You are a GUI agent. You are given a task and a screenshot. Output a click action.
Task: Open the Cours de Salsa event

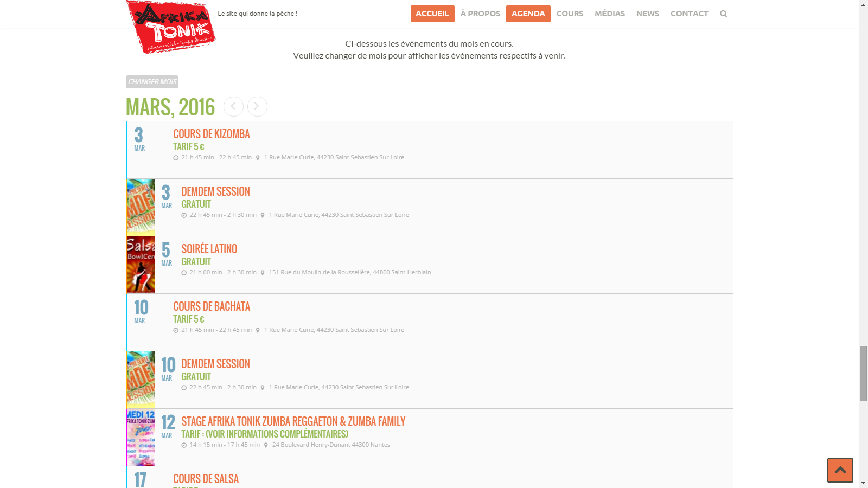tap(206, 479)
